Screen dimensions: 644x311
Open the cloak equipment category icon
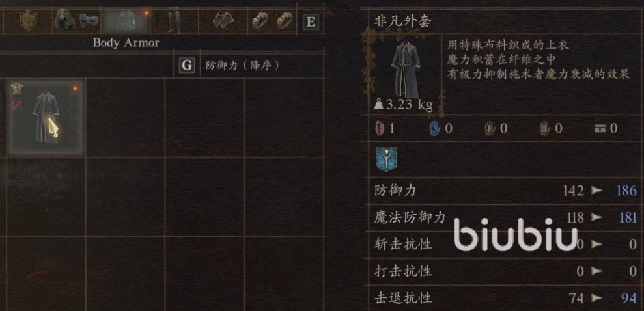(x=223, y=21)
